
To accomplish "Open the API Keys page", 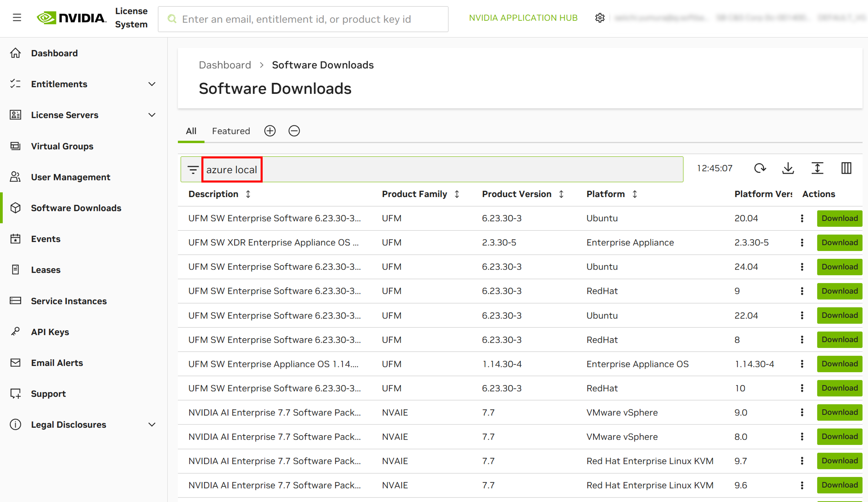I will (x=50, y=332).
